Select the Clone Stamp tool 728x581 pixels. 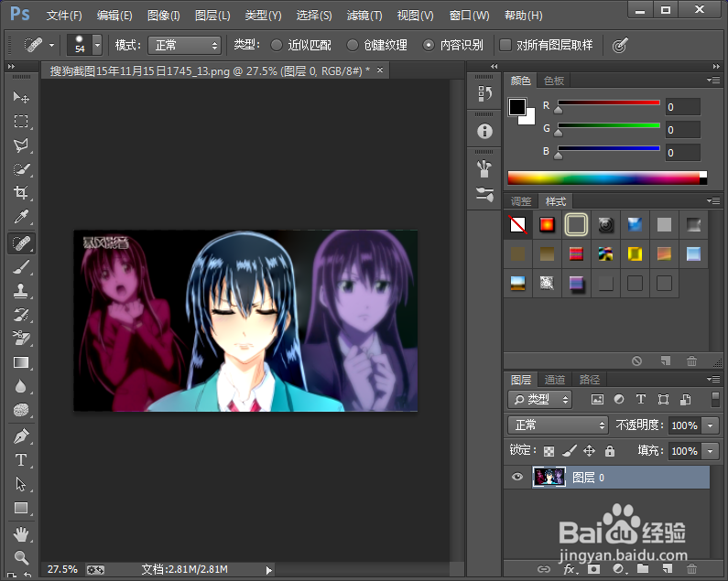click(x=21, y=291)
